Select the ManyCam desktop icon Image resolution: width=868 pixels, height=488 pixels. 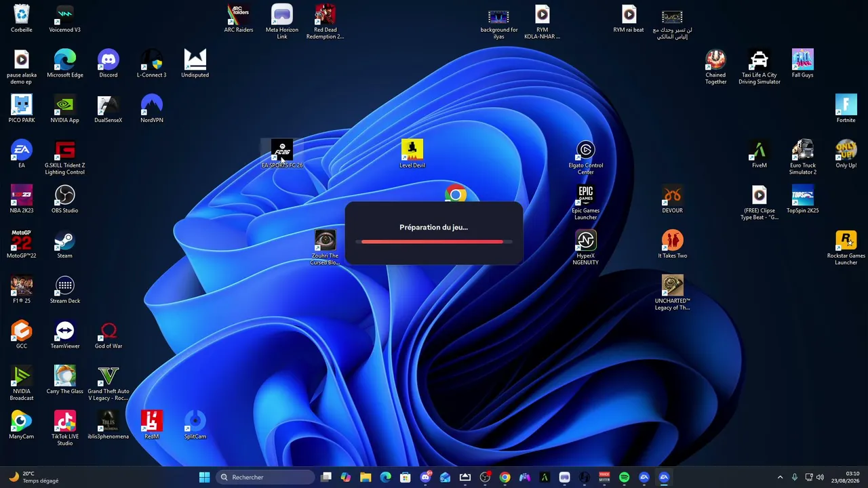pyautogui.click(x=22, y=426)
